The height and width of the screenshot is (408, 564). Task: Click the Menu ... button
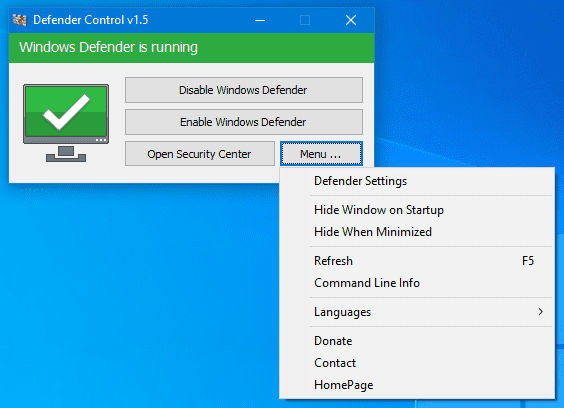(321, 154)
